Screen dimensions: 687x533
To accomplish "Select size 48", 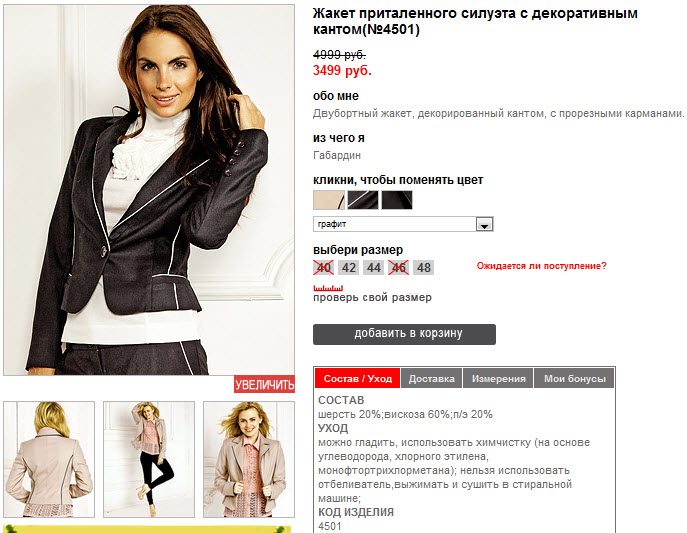I will 424,268.
